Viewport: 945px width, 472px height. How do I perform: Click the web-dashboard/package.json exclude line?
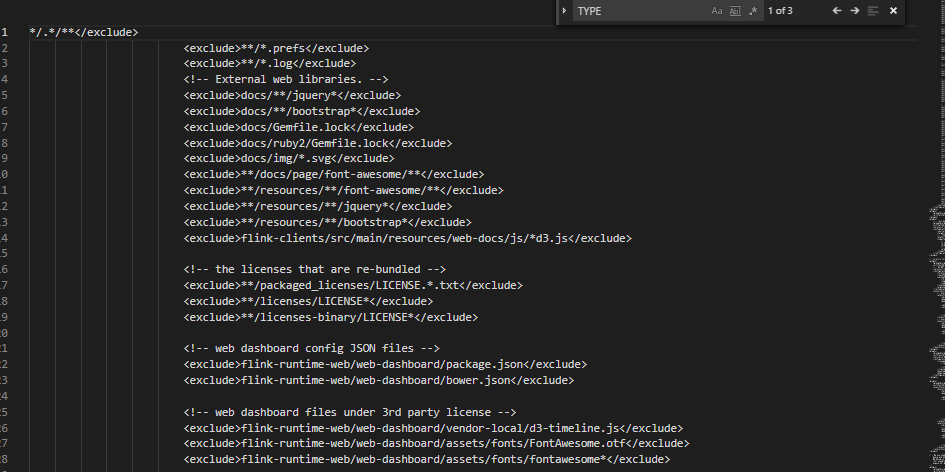point(385,365)
